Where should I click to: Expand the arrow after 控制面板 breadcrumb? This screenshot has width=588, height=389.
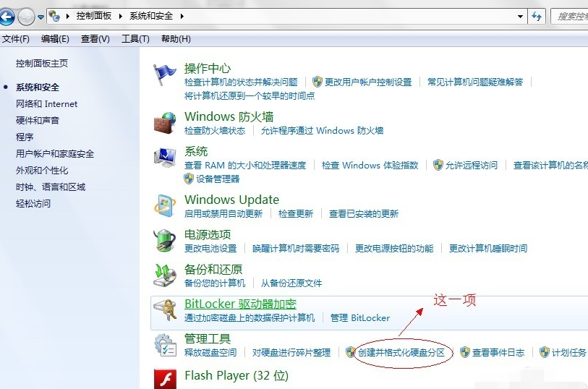pyautogui.click(x=120, y=16)
